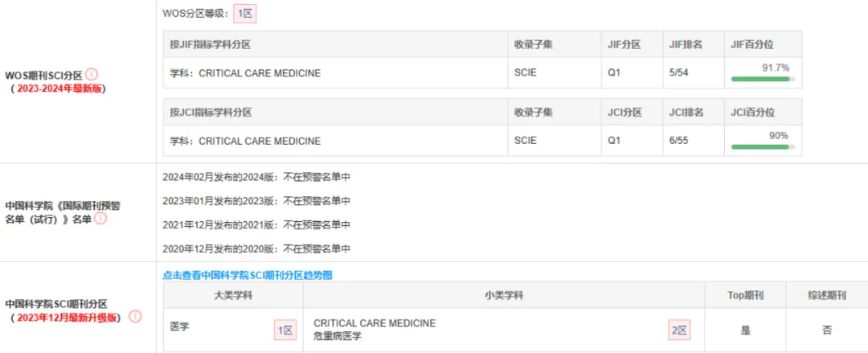868x353 pixels.
Task: Click info icon beside WOS期刊SCI分区
Action: (91, 74)
